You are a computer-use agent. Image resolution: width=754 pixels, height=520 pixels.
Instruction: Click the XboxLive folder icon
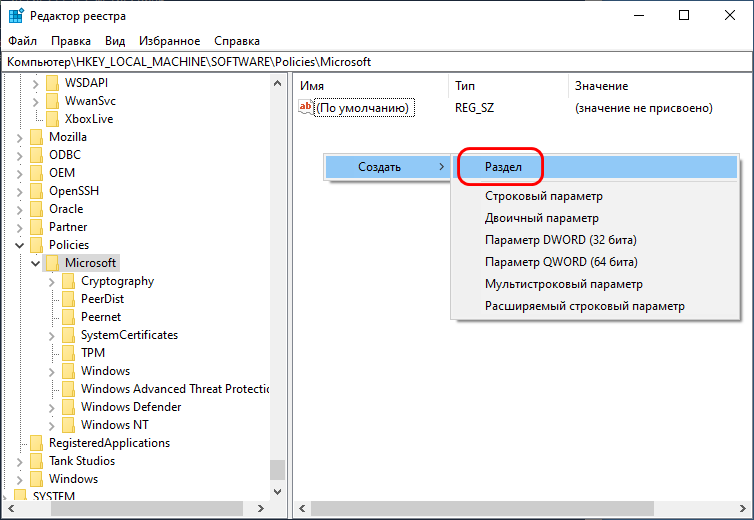tap(52, 119)
